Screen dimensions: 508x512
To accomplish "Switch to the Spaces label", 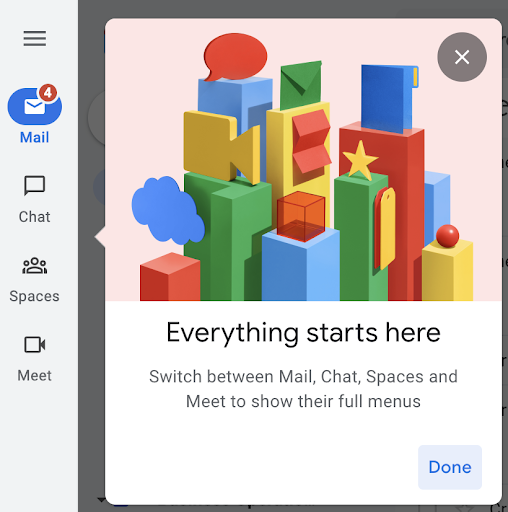I will tap(34, 296).
